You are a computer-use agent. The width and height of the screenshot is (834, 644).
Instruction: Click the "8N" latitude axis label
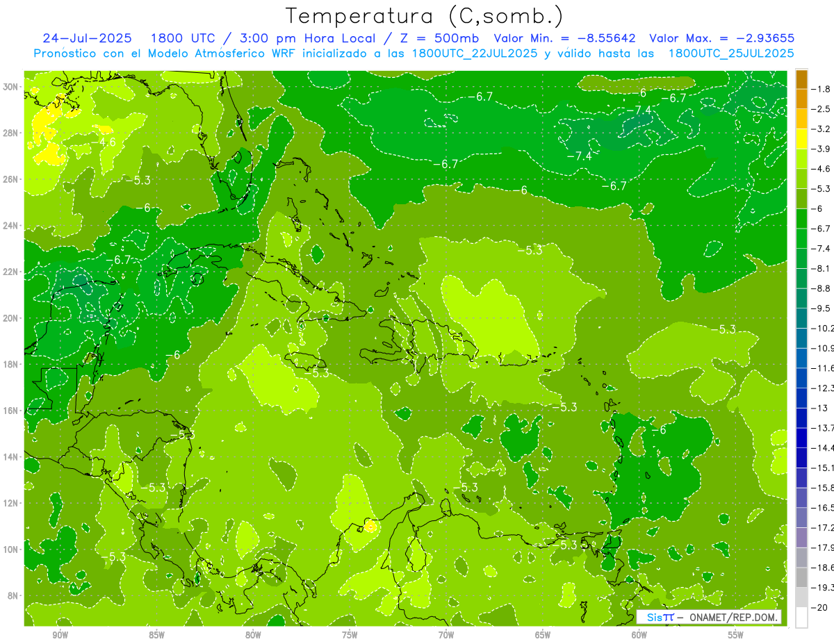13,595
